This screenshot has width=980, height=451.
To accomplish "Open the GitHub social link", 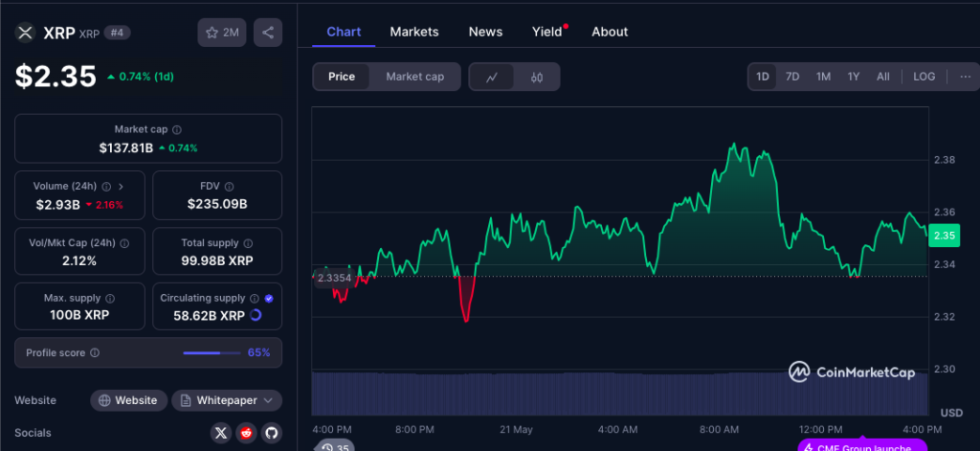I will 271,432.
